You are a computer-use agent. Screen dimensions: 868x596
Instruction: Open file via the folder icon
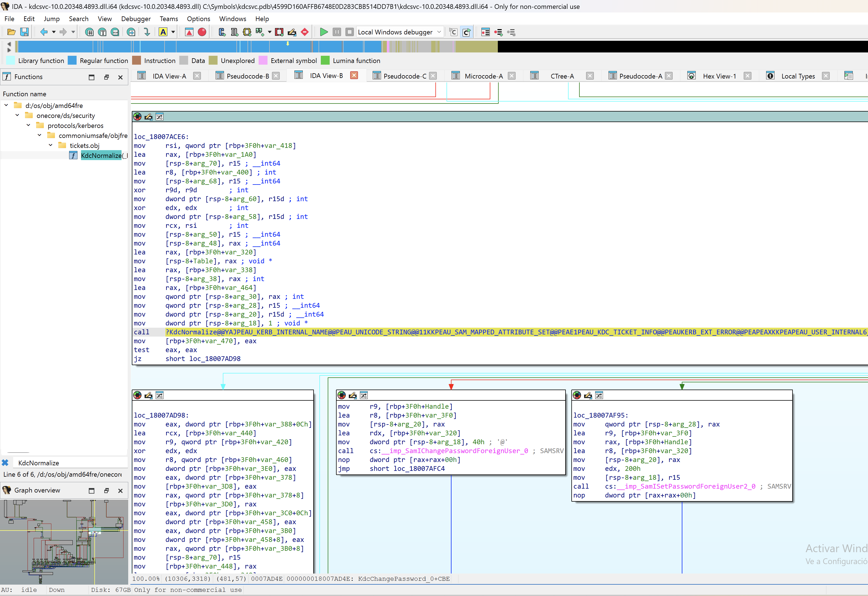(12, 32)
